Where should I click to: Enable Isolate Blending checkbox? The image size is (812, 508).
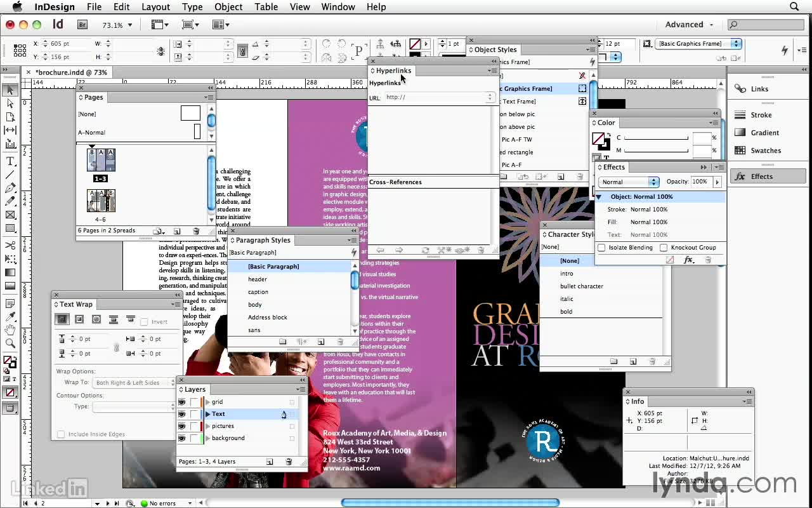(601, 248)
